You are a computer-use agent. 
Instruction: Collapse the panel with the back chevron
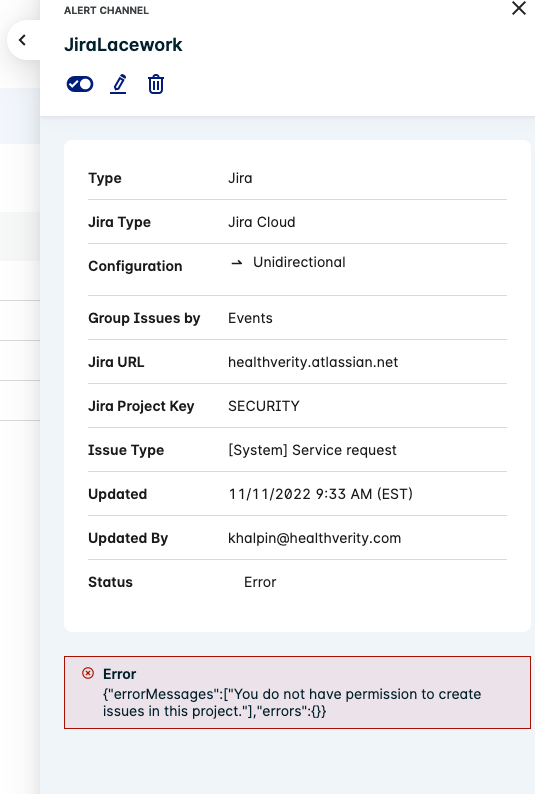tap(22, 40)
